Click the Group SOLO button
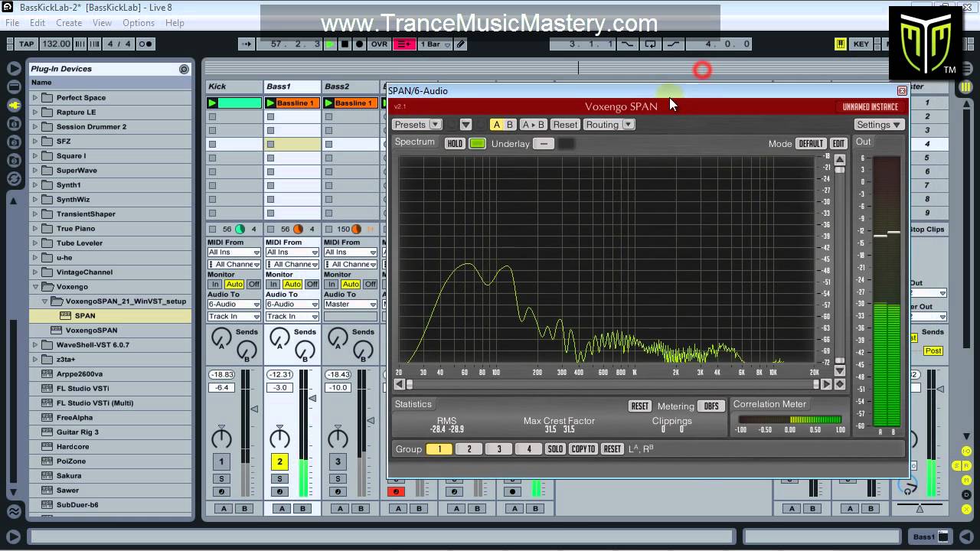 [555, 449]
